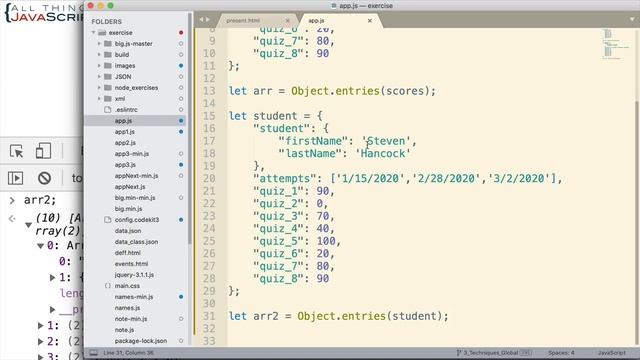Open data_class.json in the sidebar
The height and width of the screenshot is (360, 640).
point(136,242)
